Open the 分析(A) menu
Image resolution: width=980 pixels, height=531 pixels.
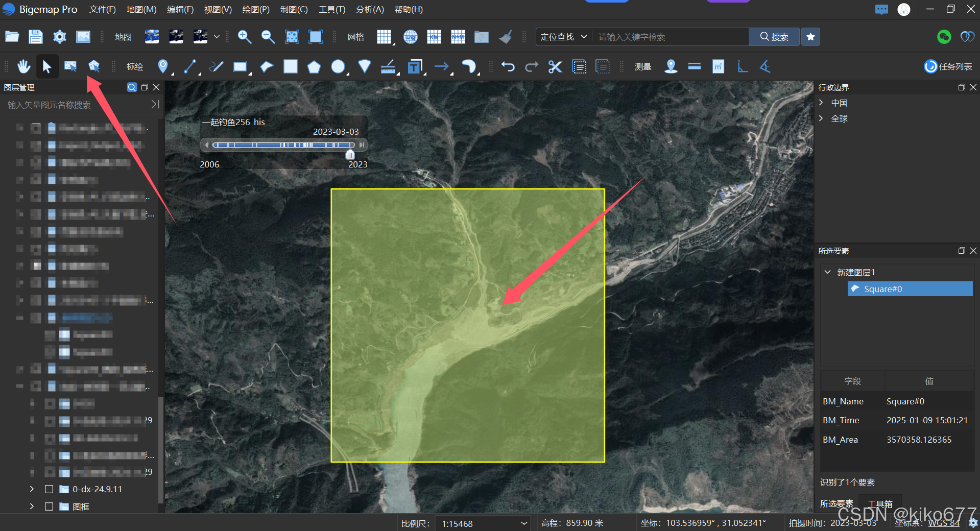coord(370,9)
